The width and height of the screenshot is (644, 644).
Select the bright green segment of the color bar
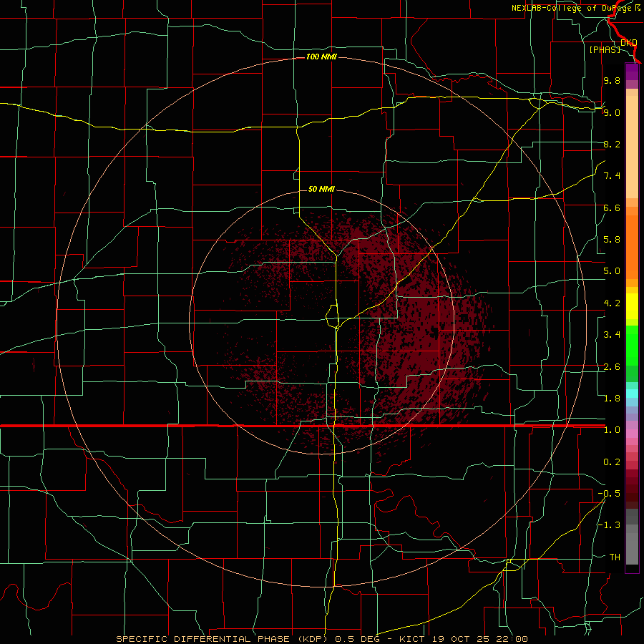(632, 346)
